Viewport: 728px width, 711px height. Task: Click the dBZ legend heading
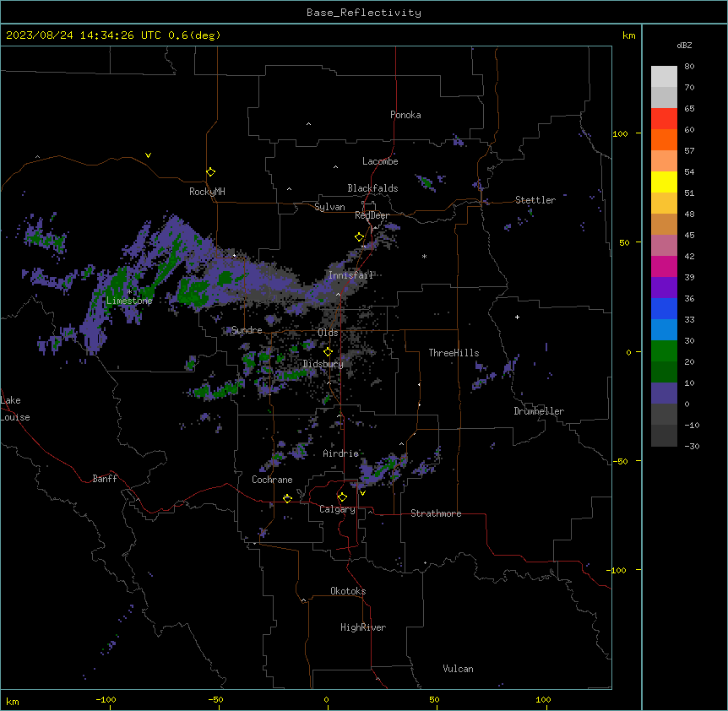point(684,45)
